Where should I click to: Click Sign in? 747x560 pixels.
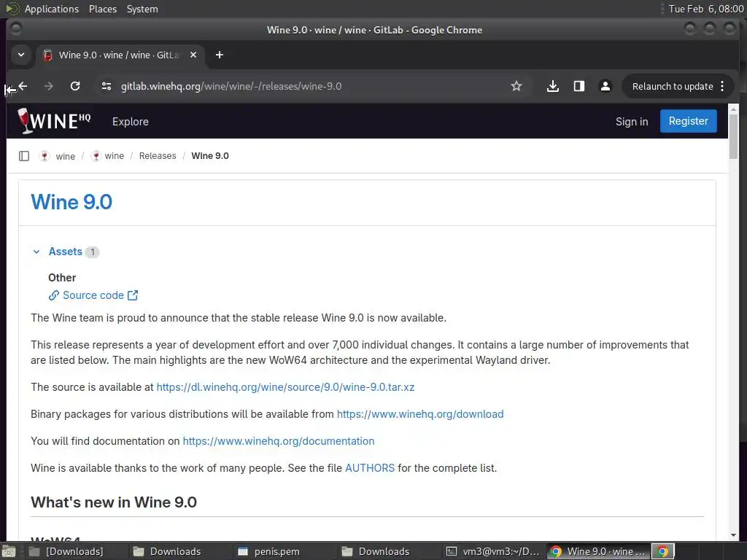point(632,122)
